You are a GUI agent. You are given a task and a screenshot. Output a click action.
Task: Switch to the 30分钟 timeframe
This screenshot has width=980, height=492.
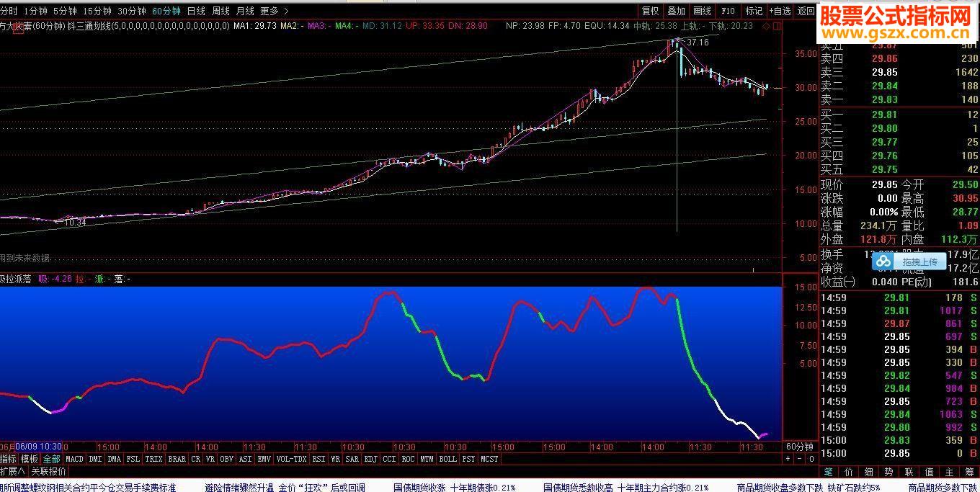tap(132, 11)
